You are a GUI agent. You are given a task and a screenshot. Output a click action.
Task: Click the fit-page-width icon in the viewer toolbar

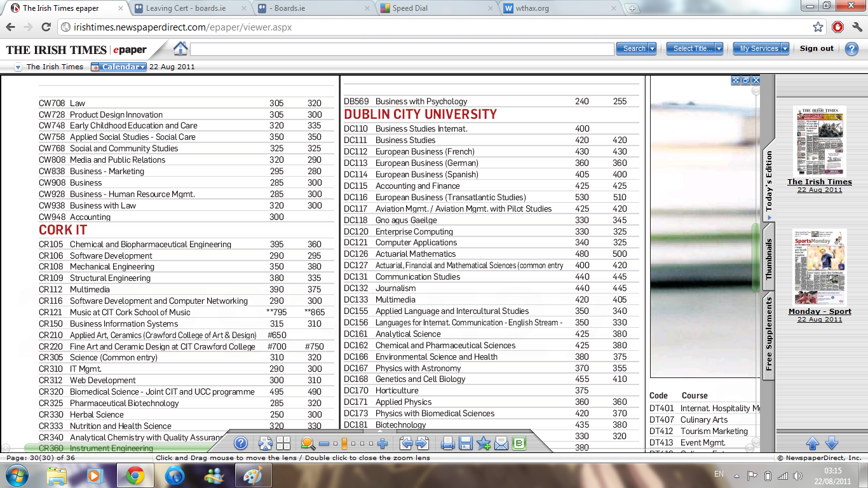[266, 444]
